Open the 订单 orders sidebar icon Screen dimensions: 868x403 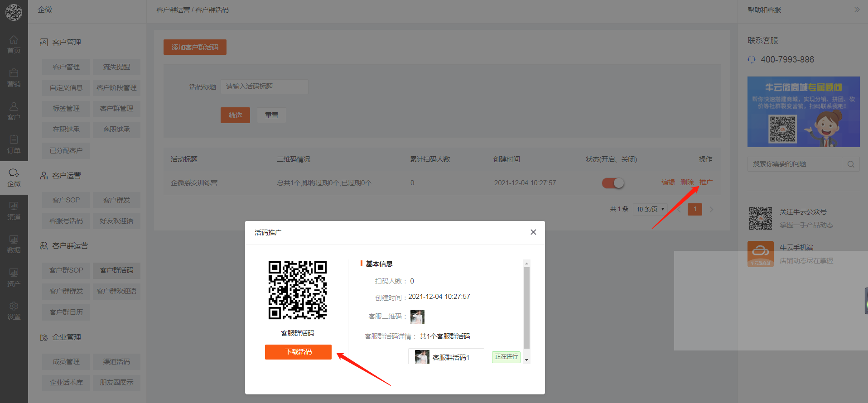pos(14,144)
